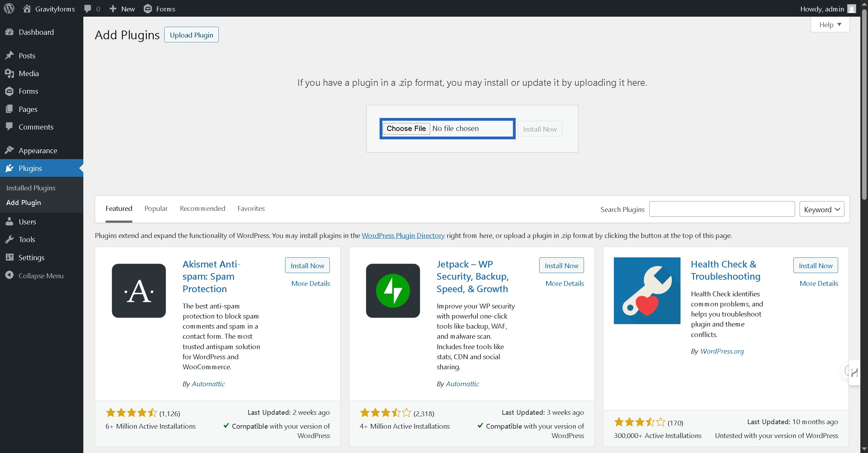Image resolution: width=868 pixels, height=453 pixels.
Task: Switch to the Popular tab
Action: [x=156, y=208]
